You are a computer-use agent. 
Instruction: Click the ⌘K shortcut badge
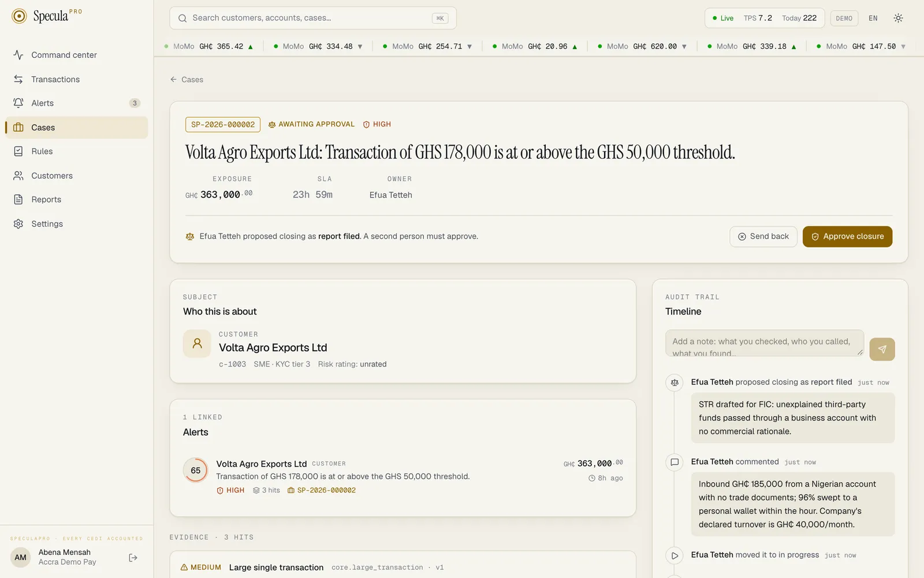pos(440,18)
